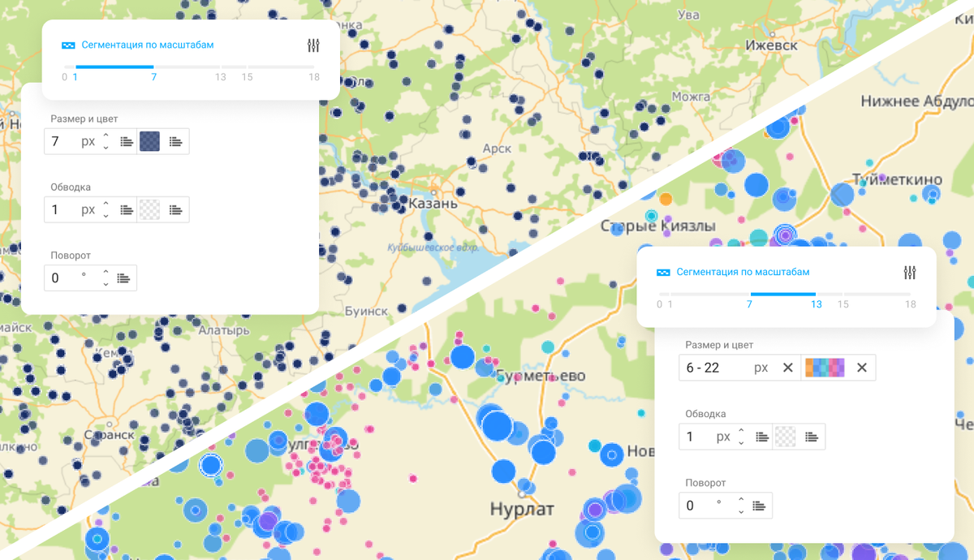Open scale settings icon in the 1–7 panel
The height and width of the screenshot is (560, 974).
point(314,45)
